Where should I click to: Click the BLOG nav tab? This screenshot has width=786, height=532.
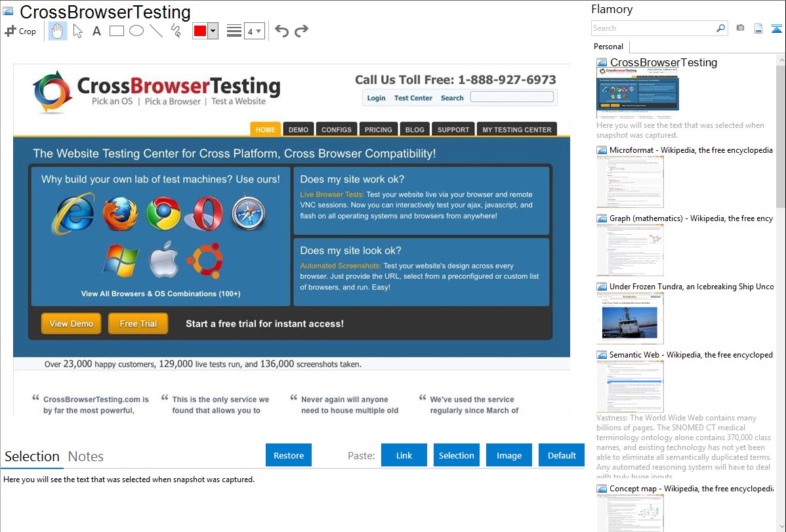click(415, 129)
